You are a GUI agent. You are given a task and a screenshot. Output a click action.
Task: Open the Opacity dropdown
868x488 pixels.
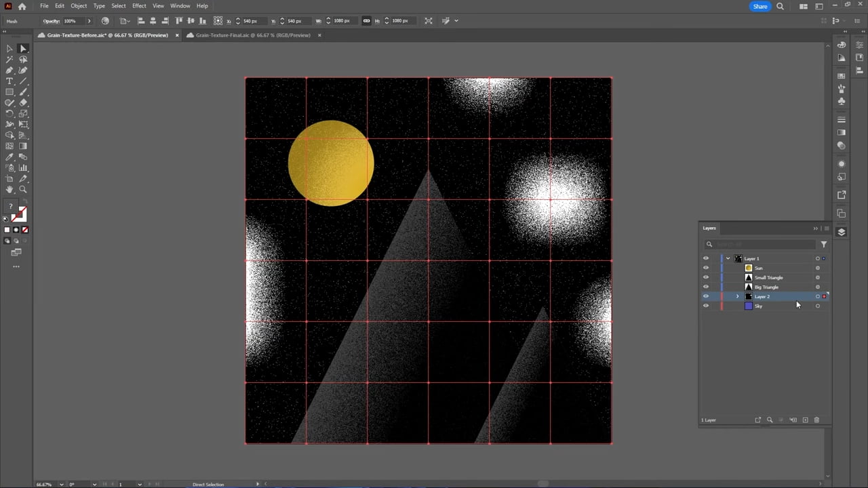[x=88, y=21]
